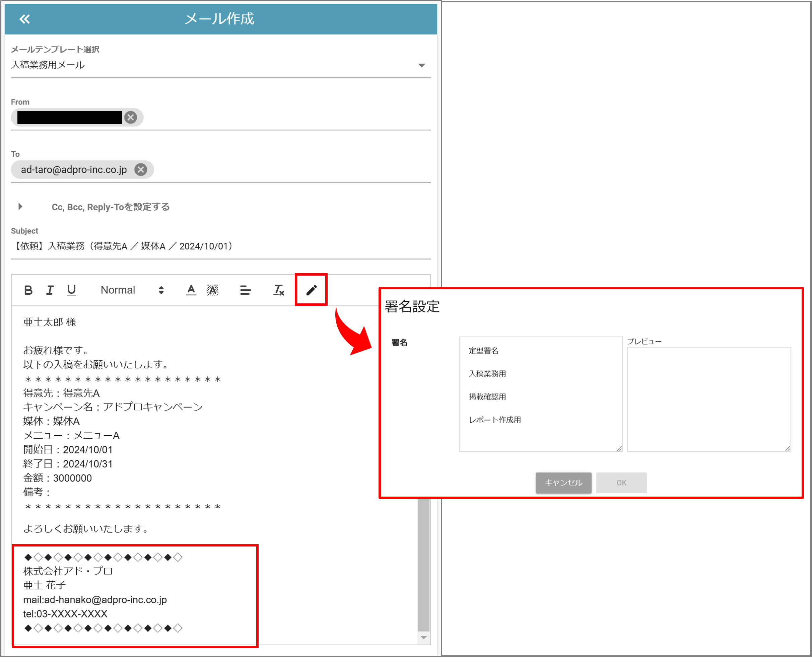Select 入稿業務用 signature option
Viewport: 812px width, 657px height.
click(x=487, y=374)
